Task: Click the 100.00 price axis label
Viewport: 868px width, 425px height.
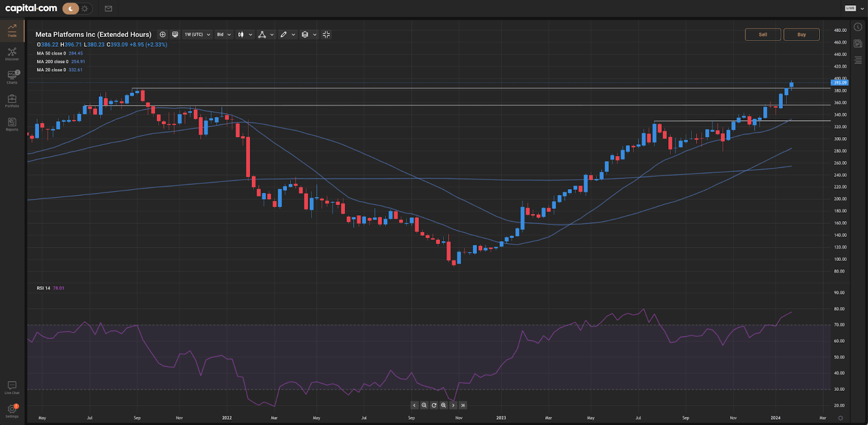Action: (840, 259)
